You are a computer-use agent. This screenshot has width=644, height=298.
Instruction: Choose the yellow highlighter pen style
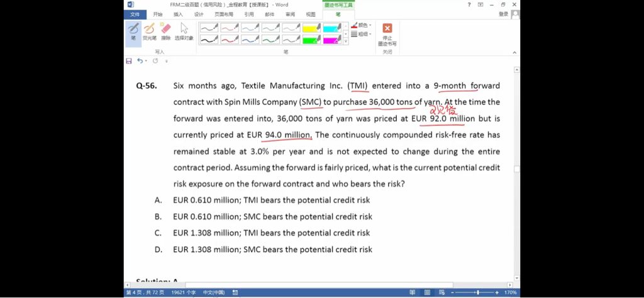tap(311, 28)
